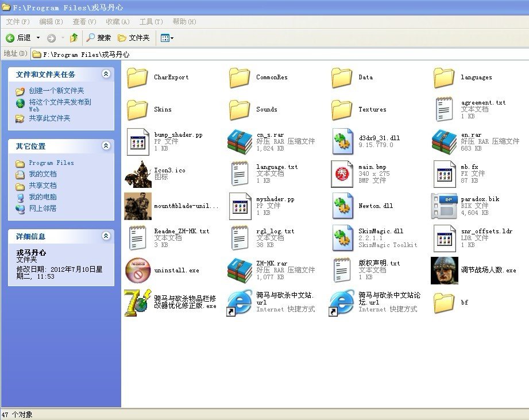Open the Views dropdown in toolbar
The height and width of the screenshot is (420, 529).
[167, 38]
